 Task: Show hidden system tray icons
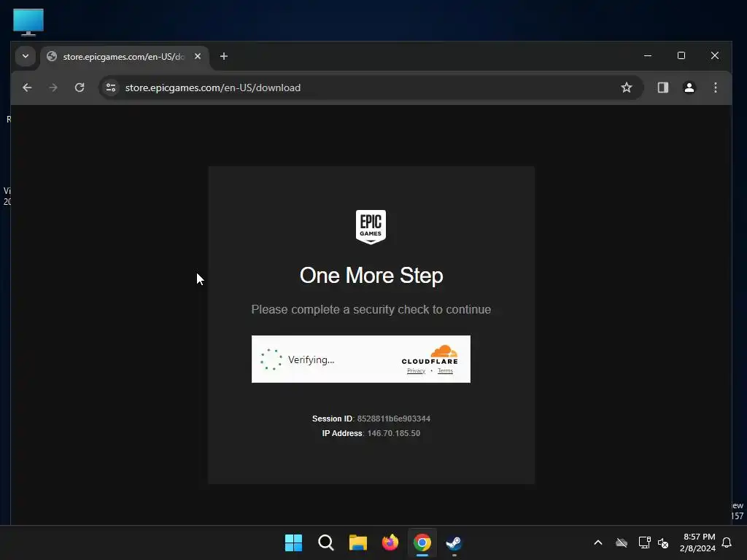[x=598, y=542]
